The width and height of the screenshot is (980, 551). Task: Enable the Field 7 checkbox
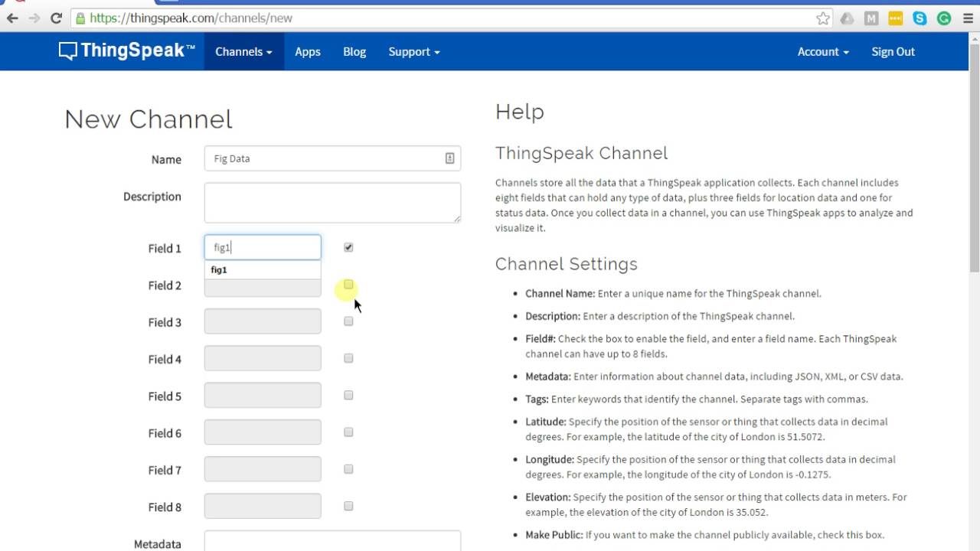coord(348,469)
